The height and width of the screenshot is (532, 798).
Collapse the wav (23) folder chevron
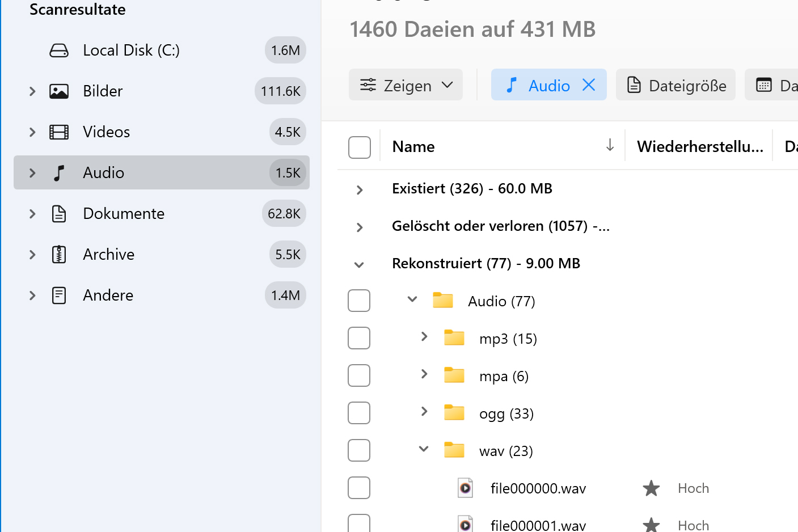(424, 449)
